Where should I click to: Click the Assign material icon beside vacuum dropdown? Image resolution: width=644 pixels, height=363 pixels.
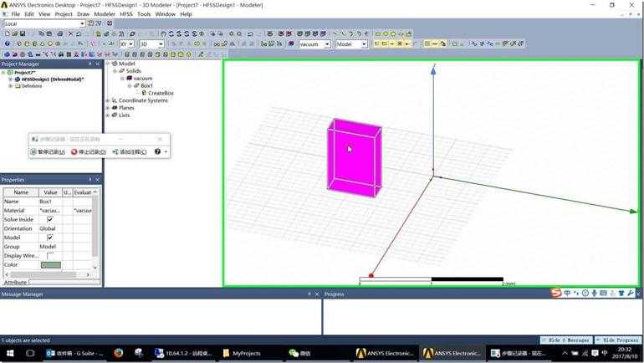pyautogui.click(x=291, y=43)
